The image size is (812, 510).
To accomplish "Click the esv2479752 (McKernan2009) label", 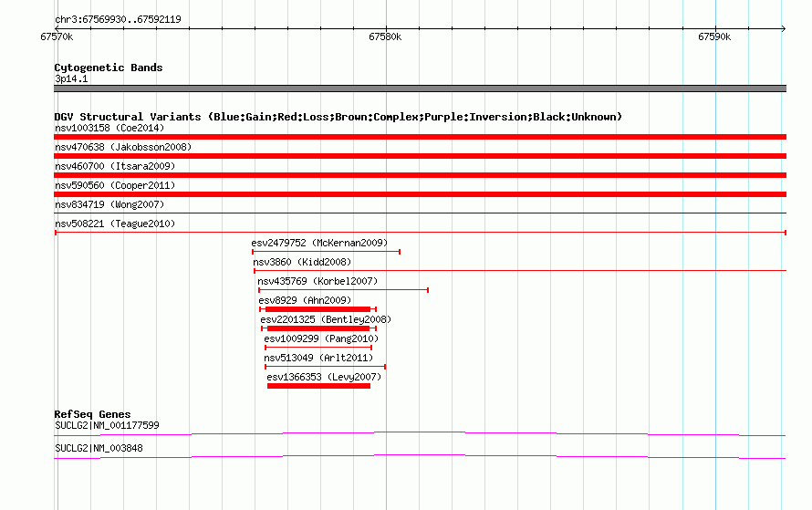I will (x=319, y=243).
